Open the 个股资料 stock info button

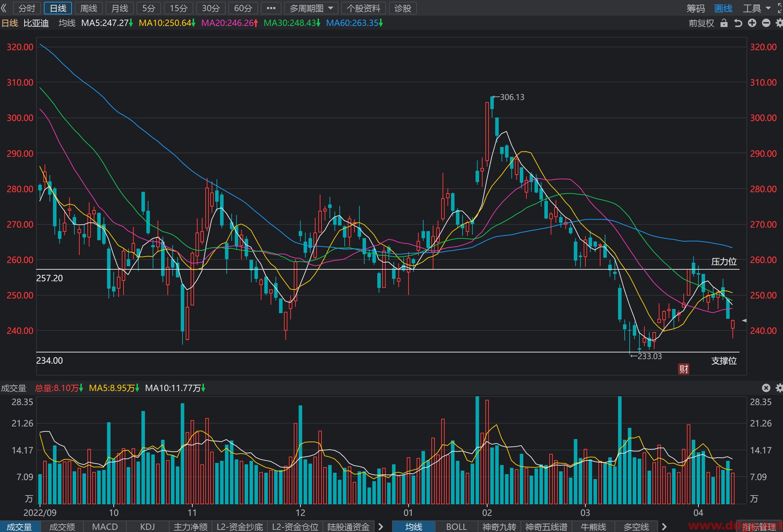[x=364, y=8]
